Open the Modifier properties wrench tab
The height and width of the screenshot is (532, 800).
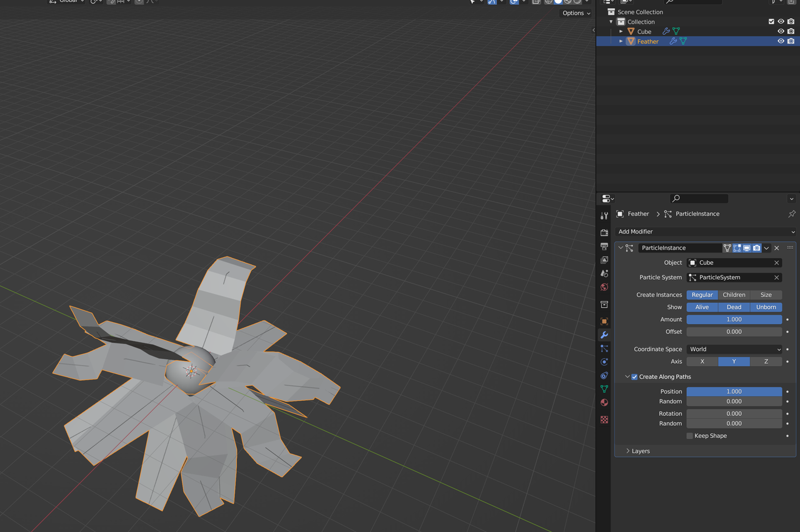[604, 335]
